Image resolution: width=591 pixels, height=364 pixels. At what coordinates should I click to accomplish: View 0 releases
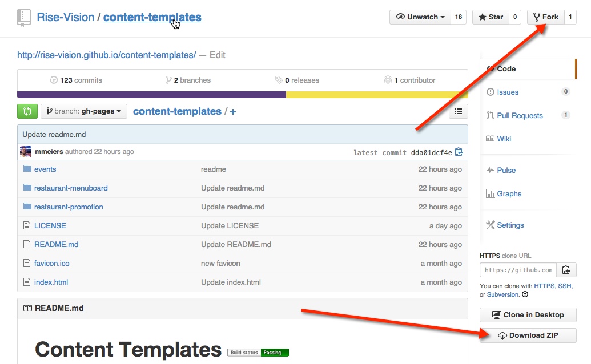click(x=297, y=80)
